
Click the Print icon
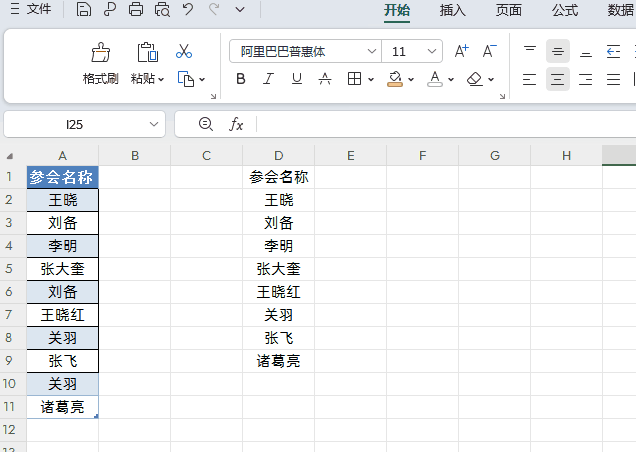pos(136,10)
